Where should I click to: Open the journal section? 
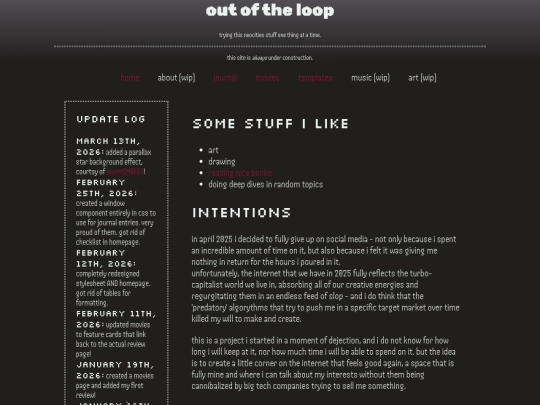[x=225, y=78]
